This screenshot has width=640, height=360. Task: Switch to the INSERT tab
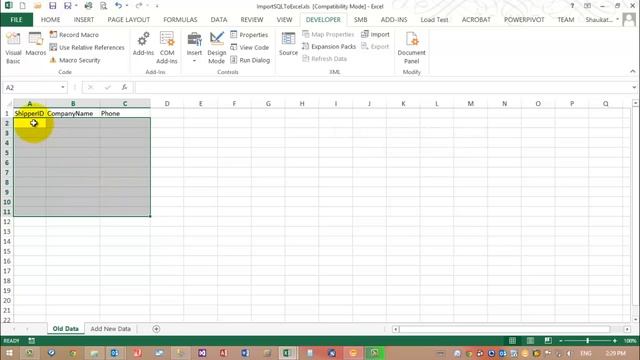(x=84, y=20)
